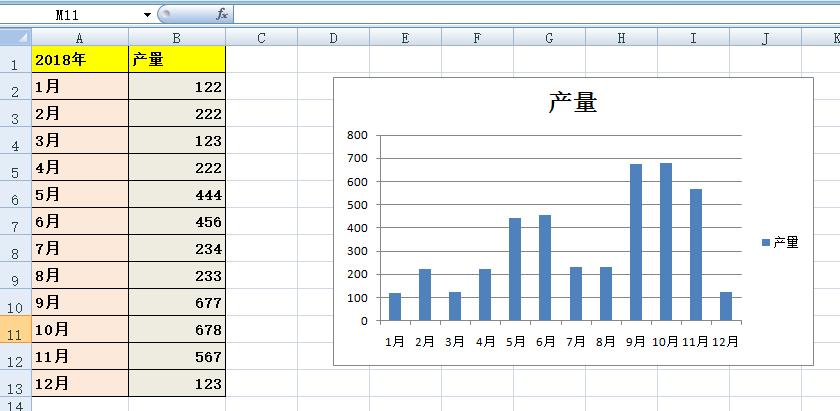Viewport: 840px width, 411px height.
Task: Click cell with value 456
Action: (x=177, y=221)
